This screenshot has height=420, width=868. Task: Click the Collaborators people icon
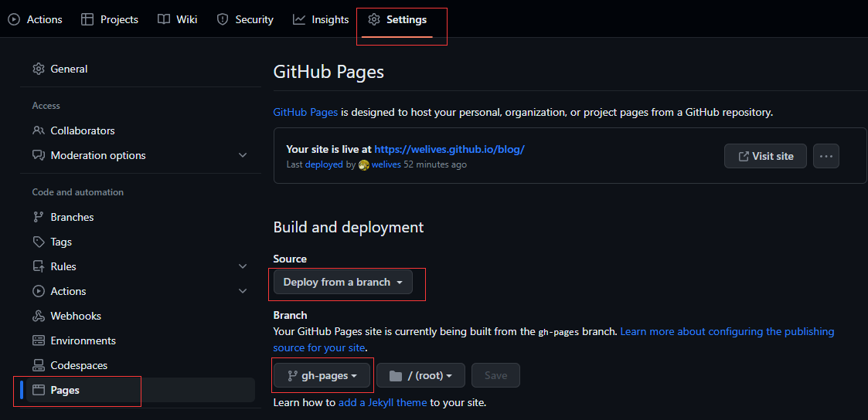click(38, 131)
